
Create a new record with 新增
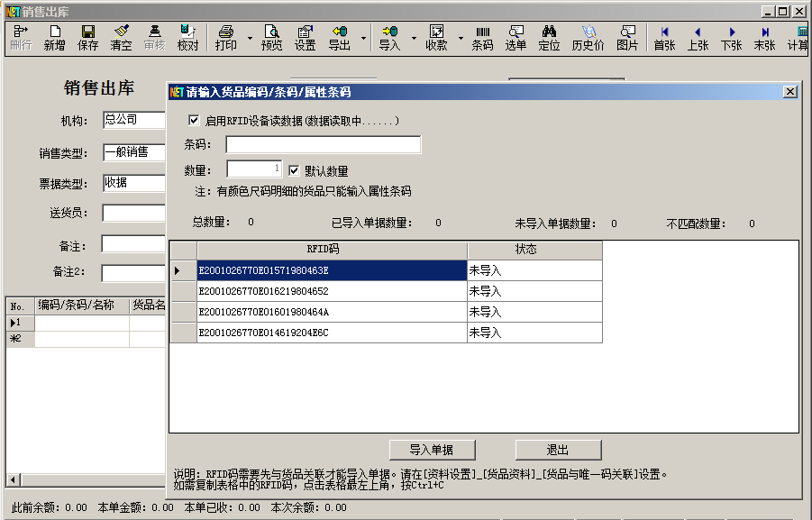pos(54,38)
